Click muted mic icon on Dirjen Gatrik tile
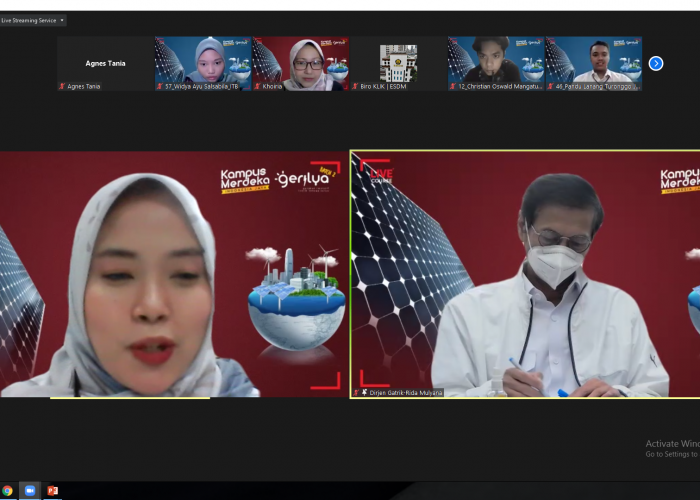700x500 pixels. [x=356, y=392]
